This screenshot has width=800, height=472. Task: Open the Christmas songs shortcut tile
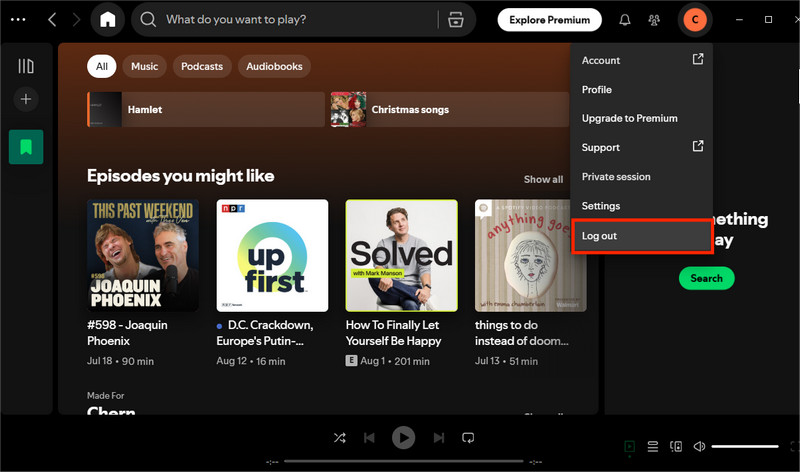pos(449,109)
